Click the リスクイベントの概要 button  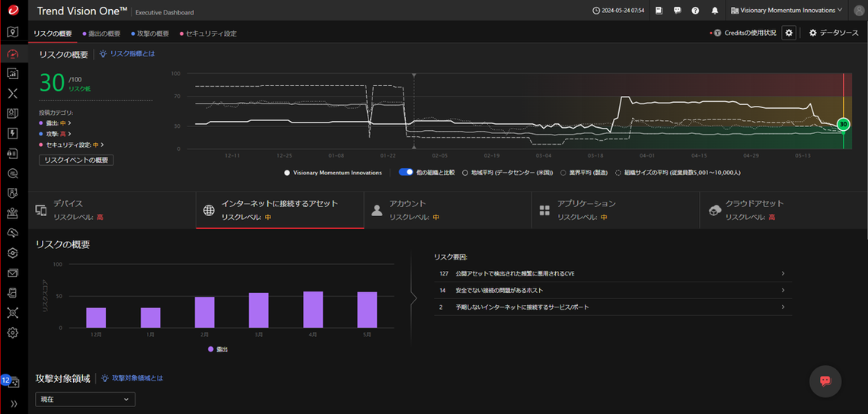tap(76, 160)
